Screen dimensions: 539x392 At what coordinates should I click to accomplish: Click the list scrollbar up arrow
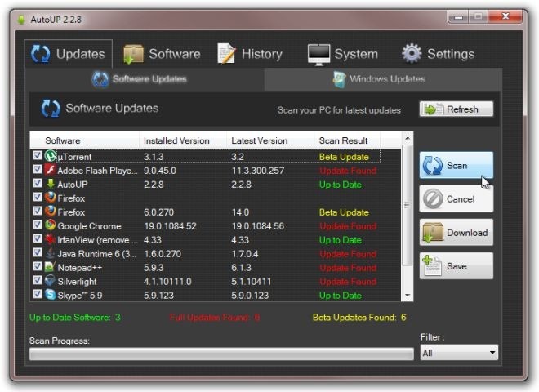(x=408, y=138)
